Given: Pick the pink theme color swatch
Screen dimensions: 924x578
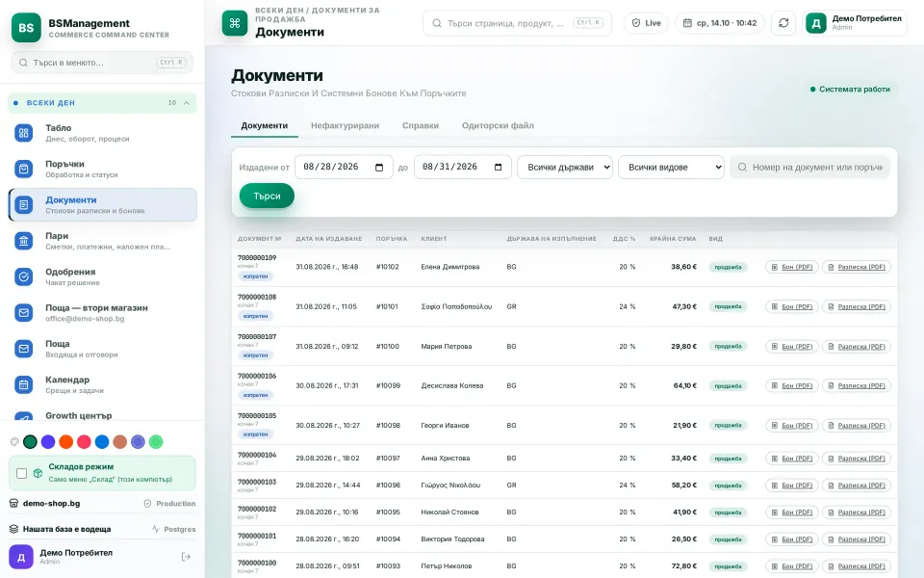Looking at the screenshot, I should coord(85,442).
